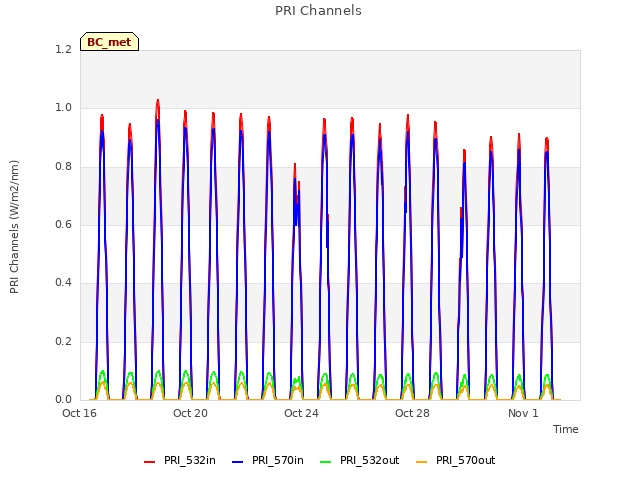
Task: Click the highest red peak above 1.0
Action: [x=158, y=101]
